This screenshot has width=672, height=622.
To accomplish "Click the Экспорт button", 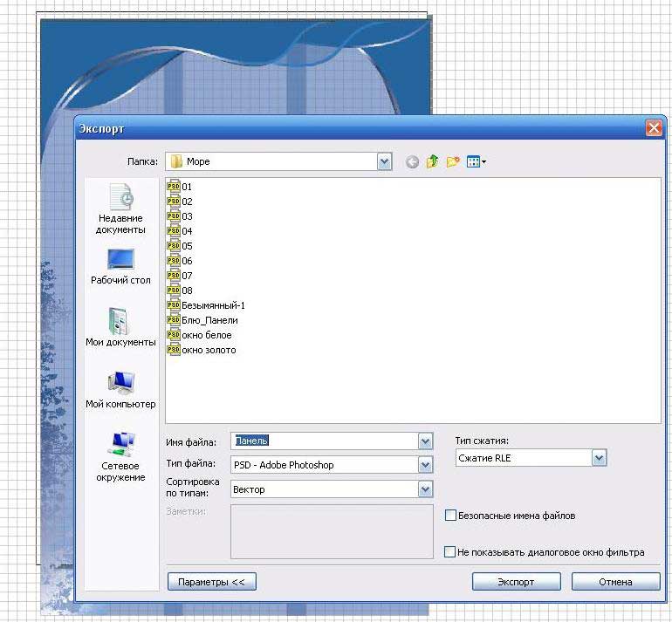I will point(516,582).
